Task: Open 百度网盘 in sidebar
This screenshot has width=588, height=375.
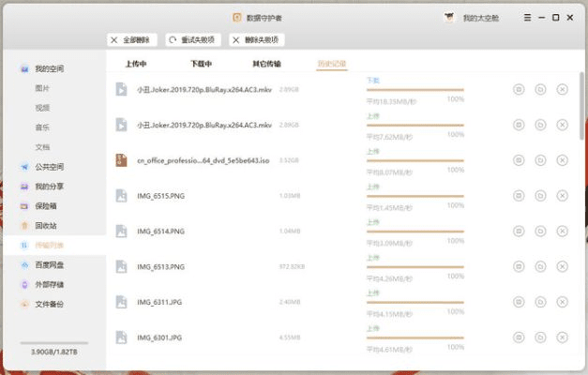Action: point(49,264)
